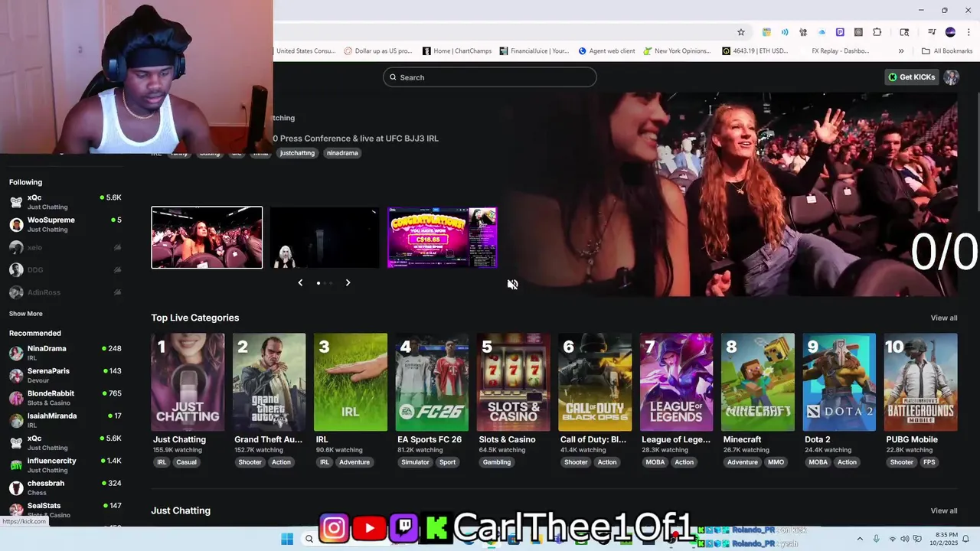Open the Twitch browser extension icon
This screenshot has height=551, width=980.
(840, 32)
